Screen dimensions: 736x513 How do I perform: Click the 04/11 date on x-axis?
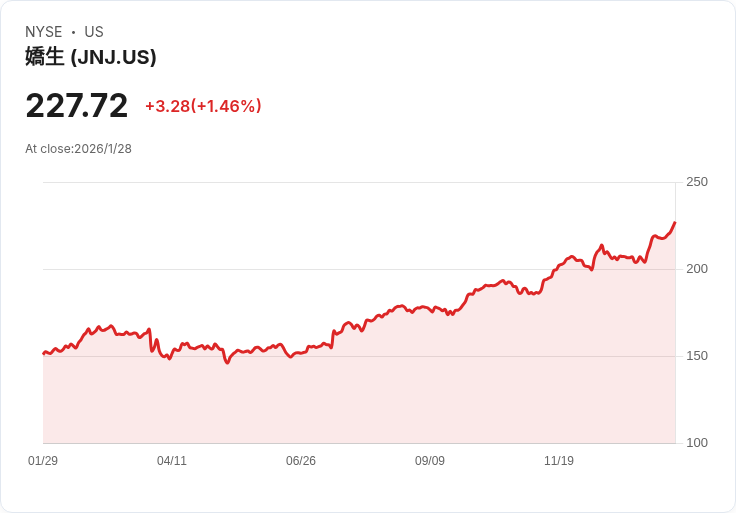coord(172,461)
